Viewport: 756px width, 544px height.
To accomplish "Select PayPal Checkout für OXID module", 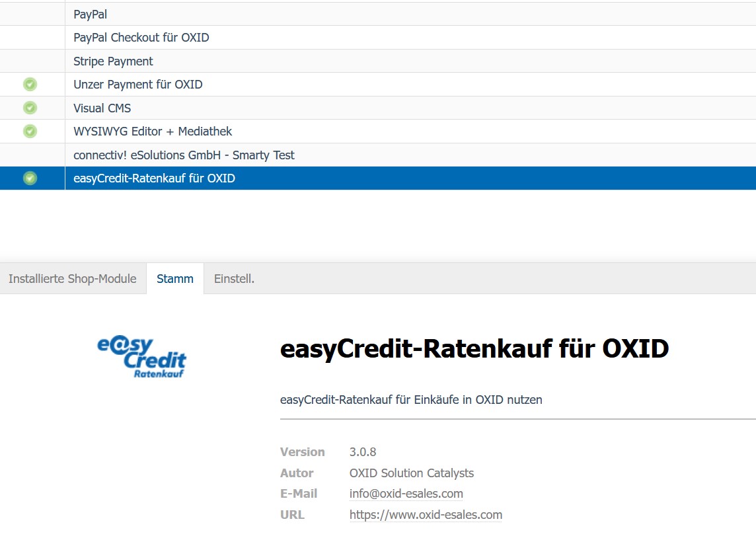I will [141, 38].
